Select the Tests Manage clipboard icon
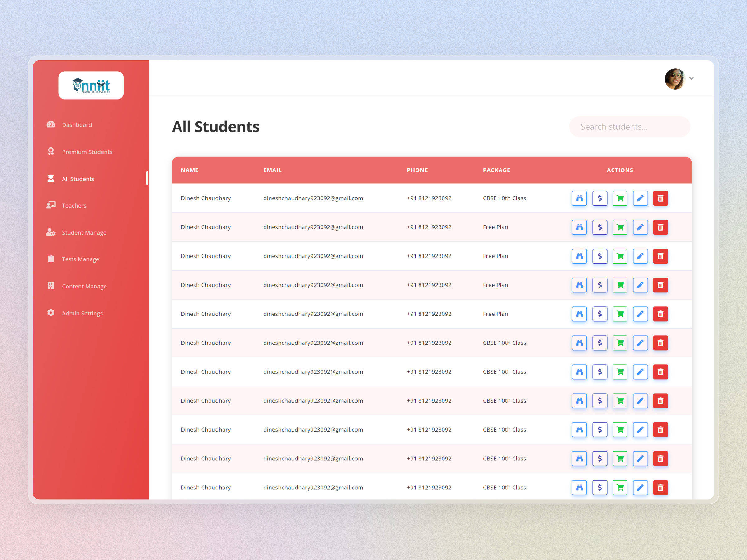747x560 pixels. 51,259
